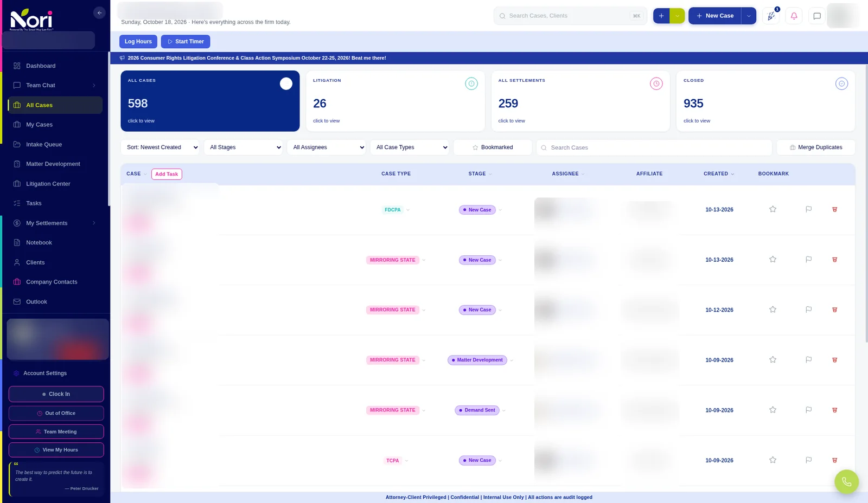Open Outlook in sidebar
The width and height of the screenshot is (868, 503).
coord(55,301)
